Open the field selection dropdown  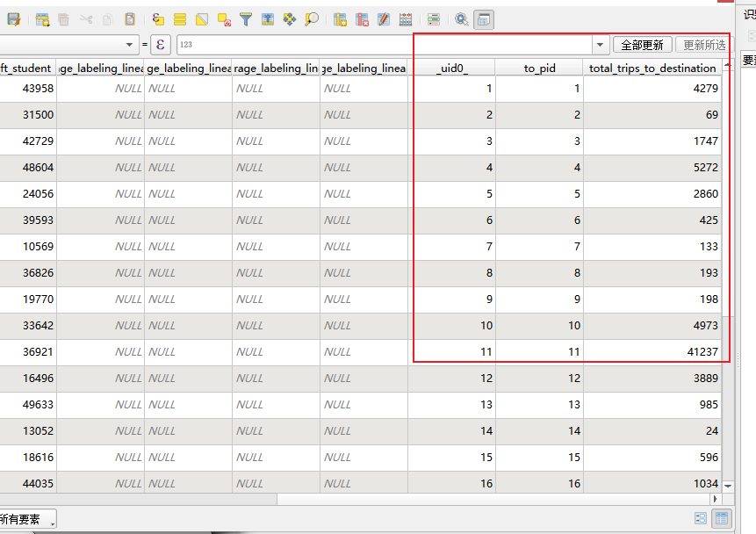69,45
